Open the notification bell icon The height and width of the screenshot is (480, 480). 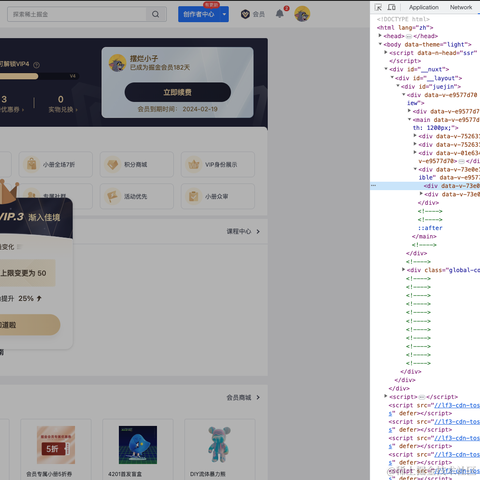coord(280,14)
